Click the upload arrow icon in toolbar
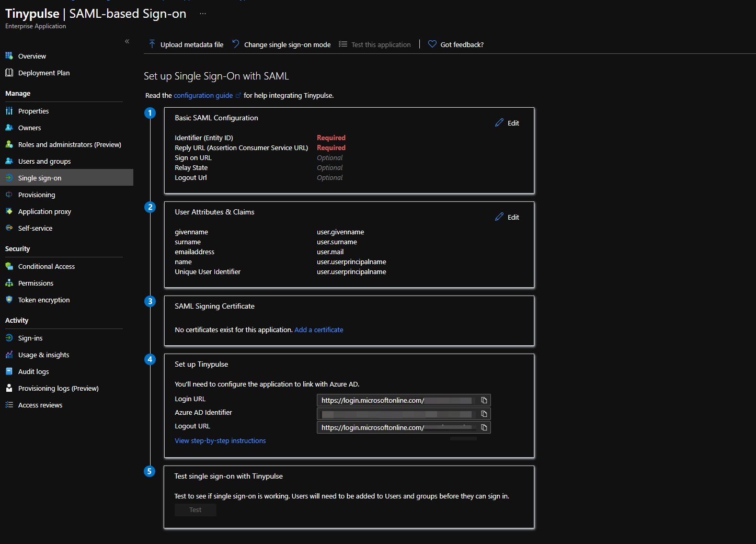756x544 pixels. [x=152, y=44]
